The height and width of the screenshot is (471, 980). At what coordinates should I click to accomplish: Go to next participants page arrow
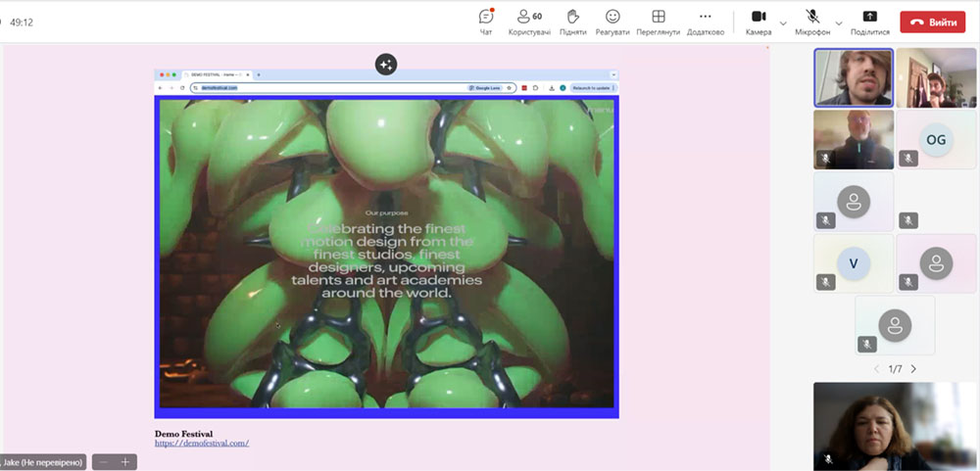[913, 369]
